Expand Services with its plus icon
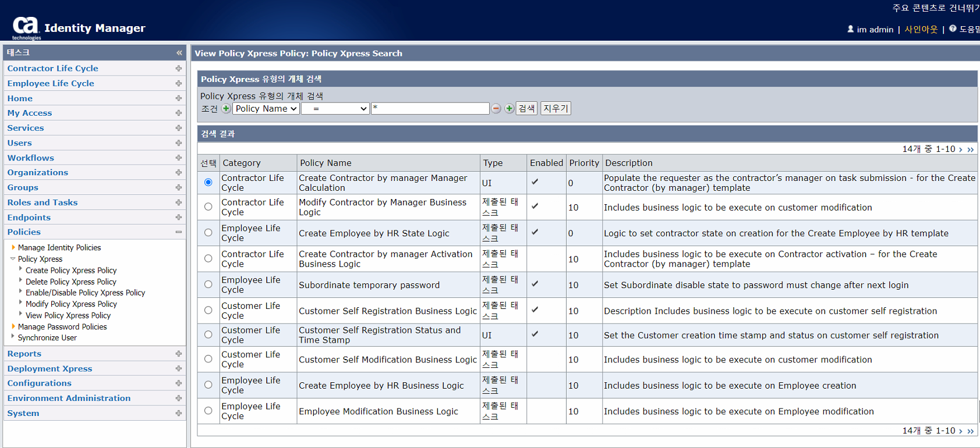 [179, 128]
